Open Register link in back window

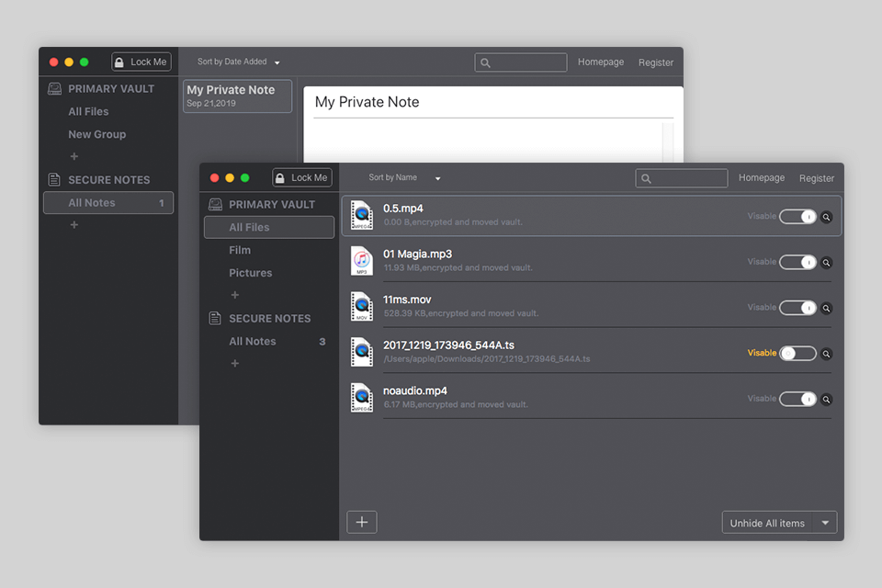(x=655, y=62)
